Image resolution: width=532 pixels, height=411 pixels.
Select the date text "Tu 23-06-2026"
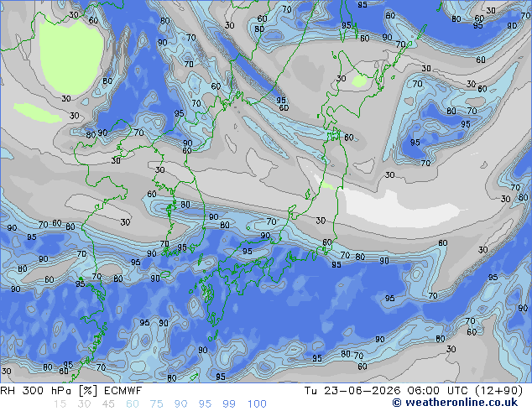click(352, 391)
